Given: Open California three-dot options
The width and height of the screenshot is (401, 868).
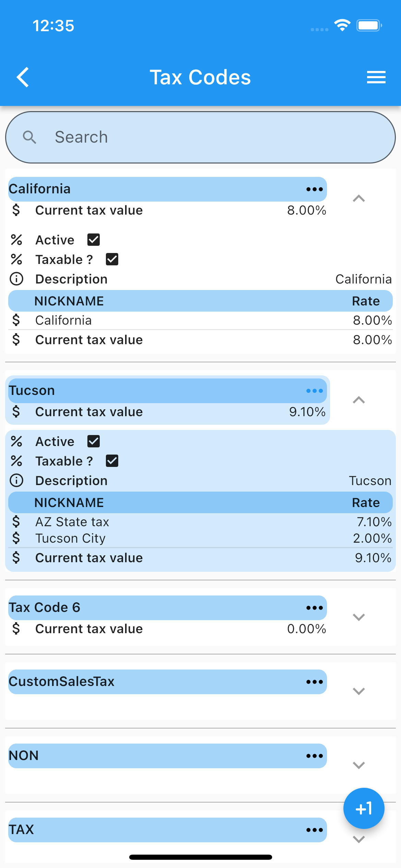Looking at the screenshot, I should coord(314,189).
